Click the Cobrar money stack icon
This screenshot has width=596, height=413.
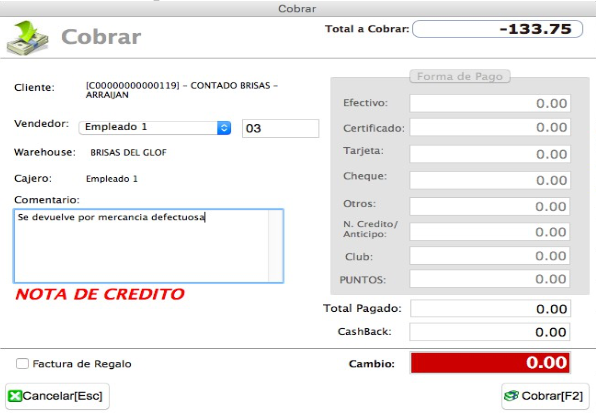point(28,38)
